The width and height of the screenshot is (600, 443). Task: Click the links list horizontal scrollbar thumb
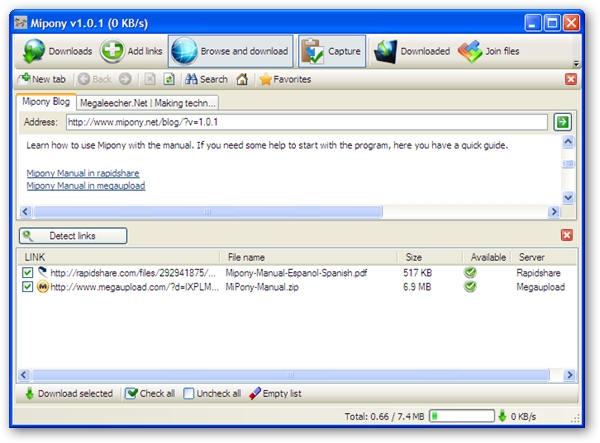click(x=291, y=375)
